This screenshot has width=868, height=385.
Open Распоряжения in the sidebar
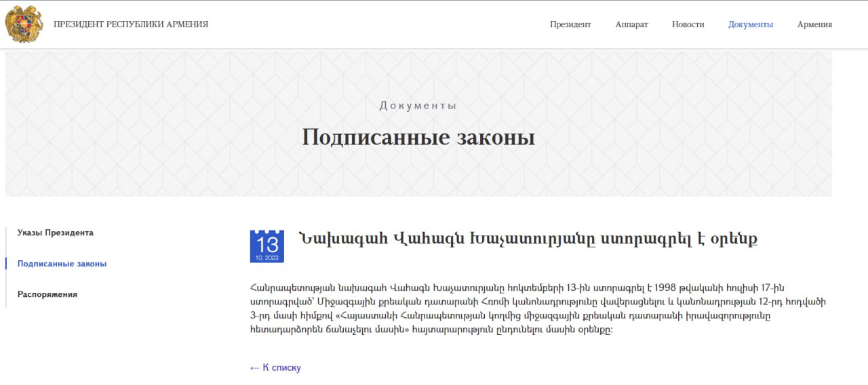[x=47, y=294]
